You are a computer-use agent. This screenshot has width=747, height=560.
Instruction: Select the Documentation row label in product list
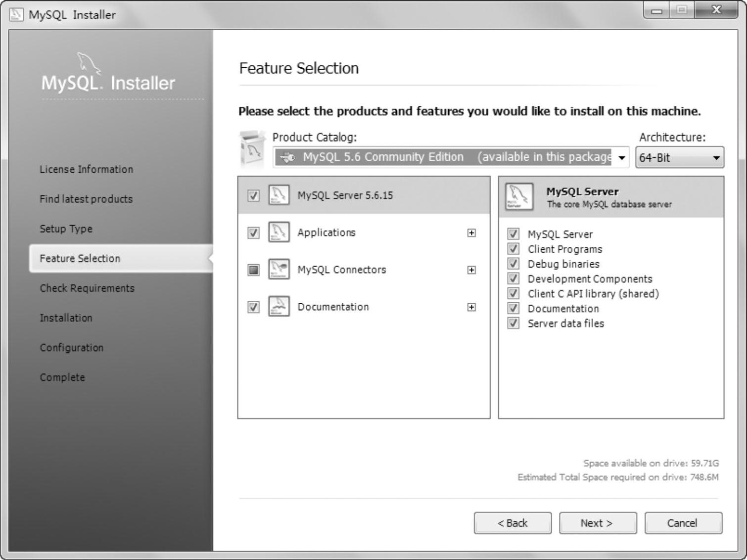[333, 307]
